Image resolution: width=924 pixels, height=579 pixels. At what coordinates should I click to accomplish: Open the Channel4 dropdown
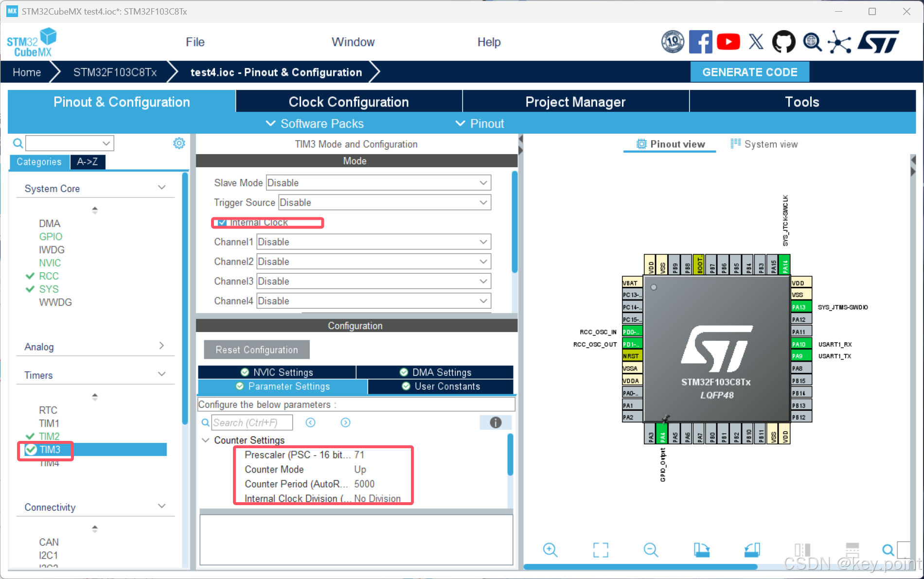[x=373, y=301]
